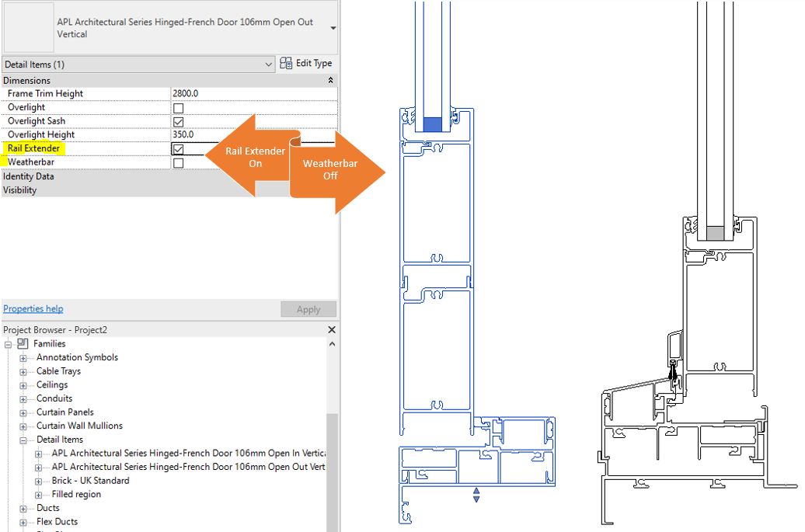The width and height of the screenshot is (805, 532).
Task: Expand the Cable Trays node
Action: [x=23, y=372]
